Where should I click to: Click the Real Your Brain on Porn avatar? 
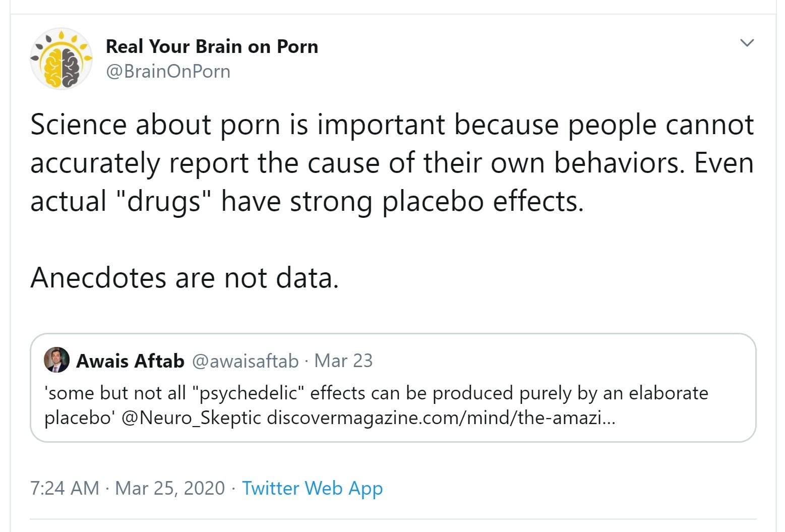[x=61, y=59]
